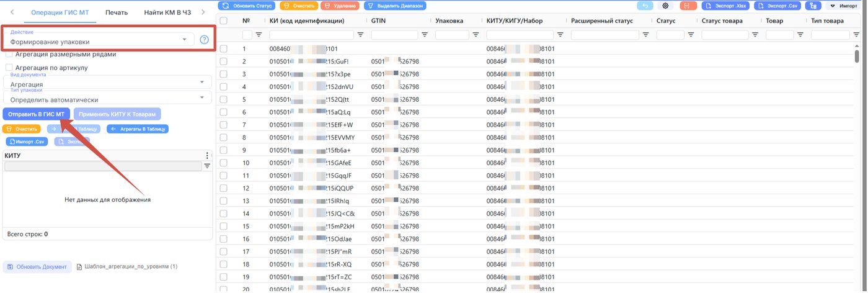868x293 pixels.
Task: Click the Экспорт .Xlsx button
Action: (x=725, y=6)
